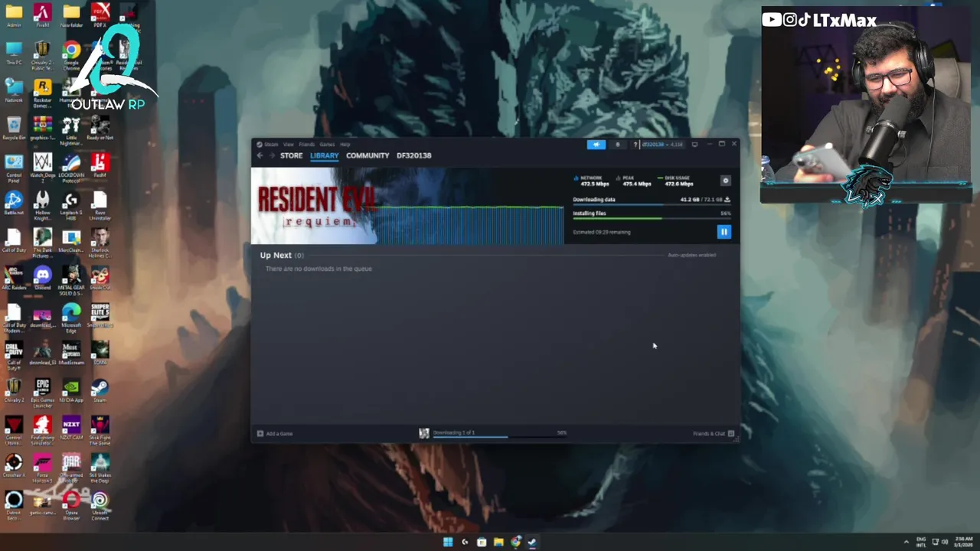Select the Epic Games Launcher desktop shortcut
This screenshot has height=551, width=980.
(43, 393)
